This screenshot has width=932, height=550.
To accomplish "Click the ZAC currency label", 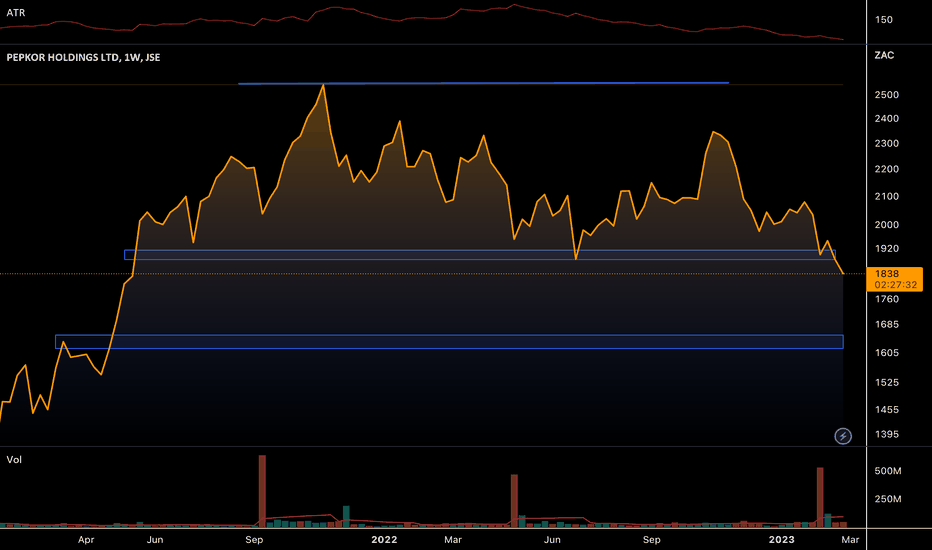I will coord(884,55).
